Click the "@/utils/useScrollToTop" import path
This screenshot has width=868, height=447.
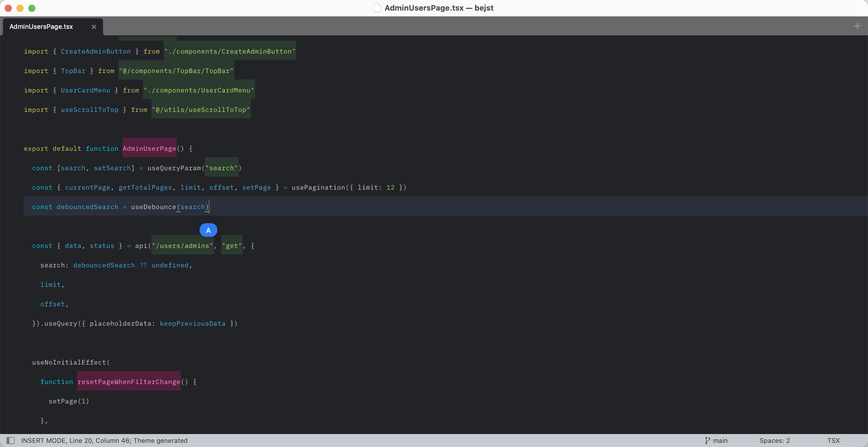(x=201, y=110)
